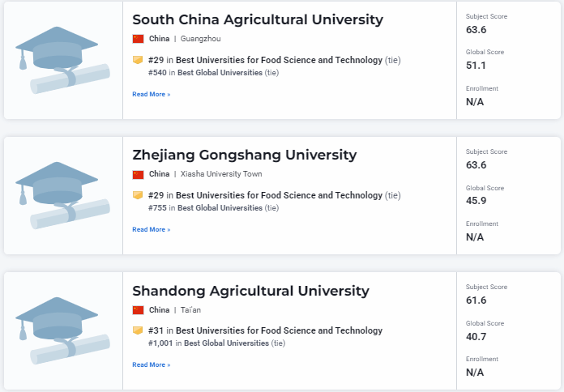Open the #29 Food Science ranking link for South China
Image resolution: width=564 pixels, height=392 pixels.
(x=279, y=60)
